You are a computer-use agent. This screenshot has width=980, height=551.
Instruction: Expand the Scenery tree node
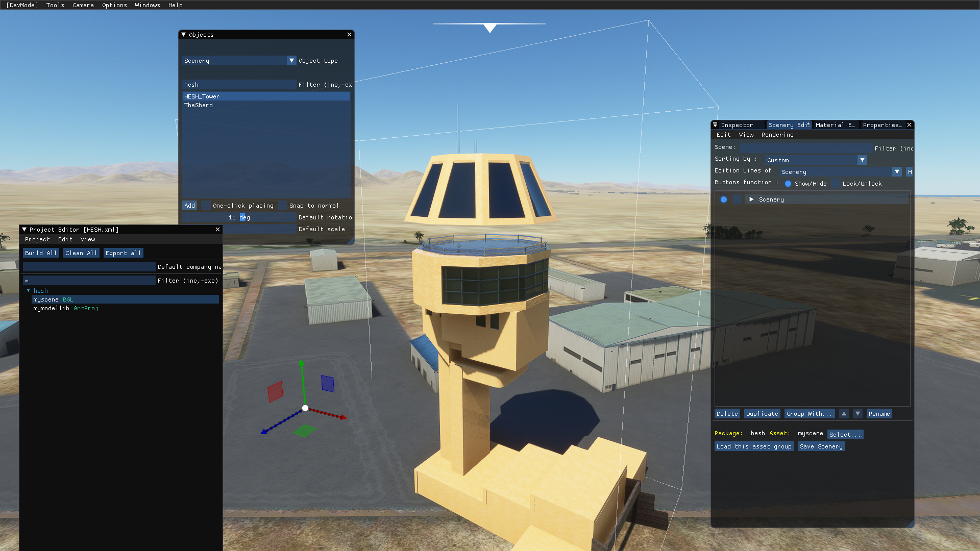click(x=751, y=199)
